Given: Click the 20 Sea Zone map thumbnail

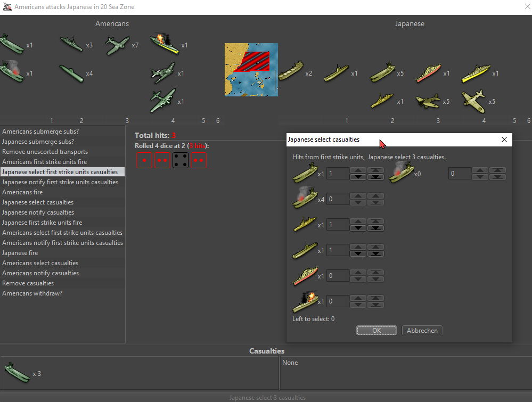Looking at the screenshot, I should tap(251, 70).
